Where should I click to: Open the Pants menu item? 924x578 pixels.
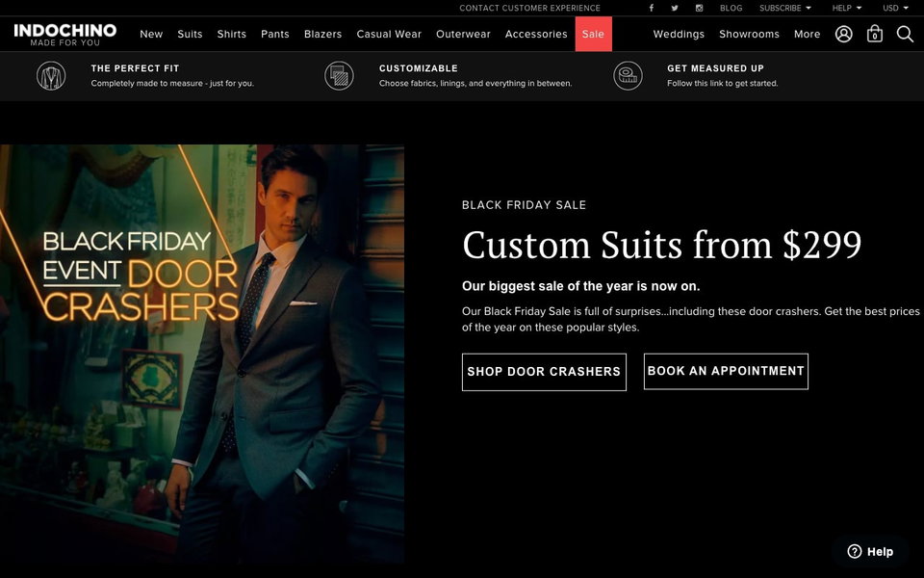coord(275,35)
